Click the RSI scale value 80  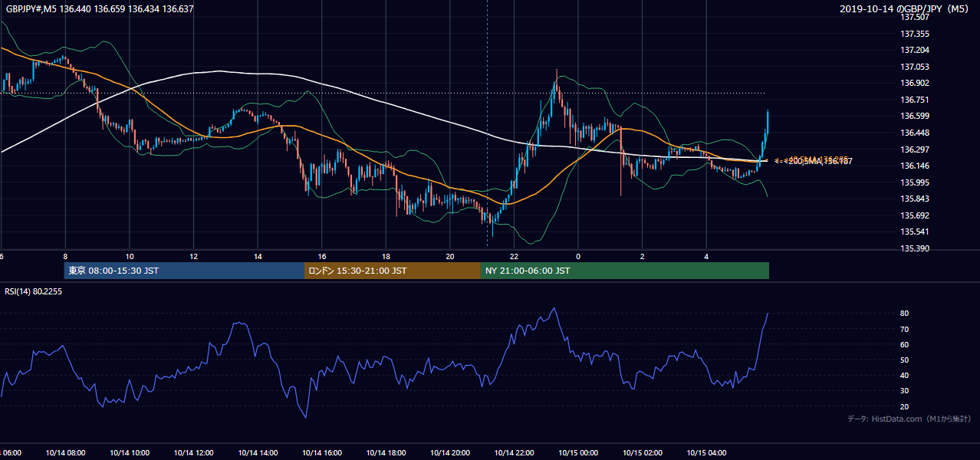pos(905,314)
